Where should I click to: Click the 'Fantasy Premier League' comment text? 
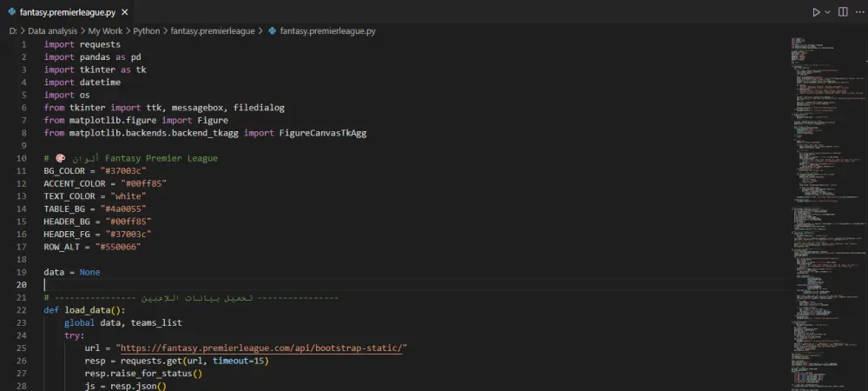coord(161,158)
